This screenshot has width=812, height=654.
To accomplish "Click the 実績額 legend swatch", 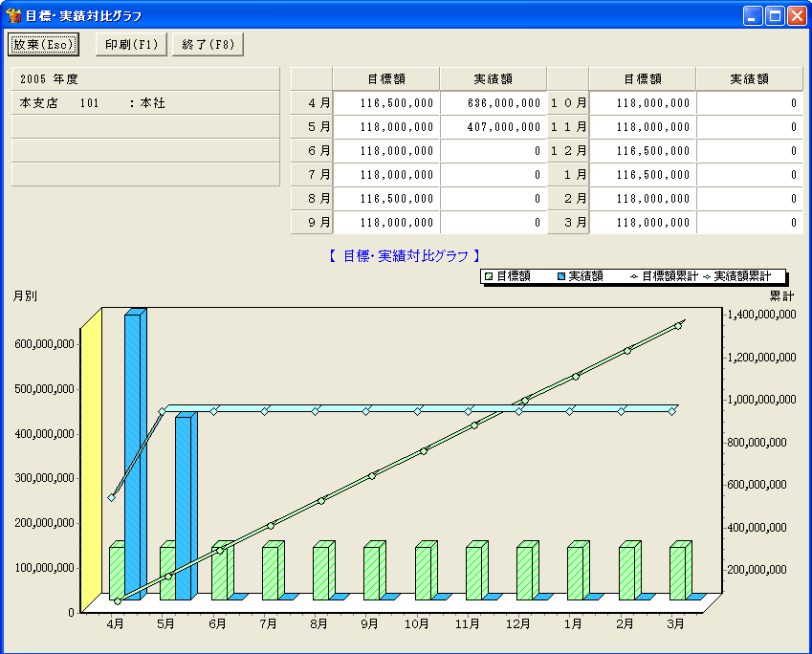I will 561,276.
